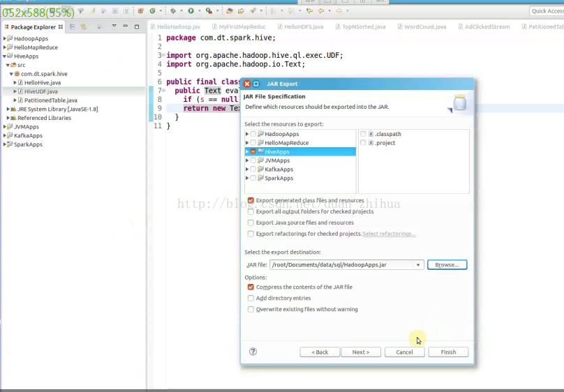Check the HadoopApps project checkbox

click(253, 134)
